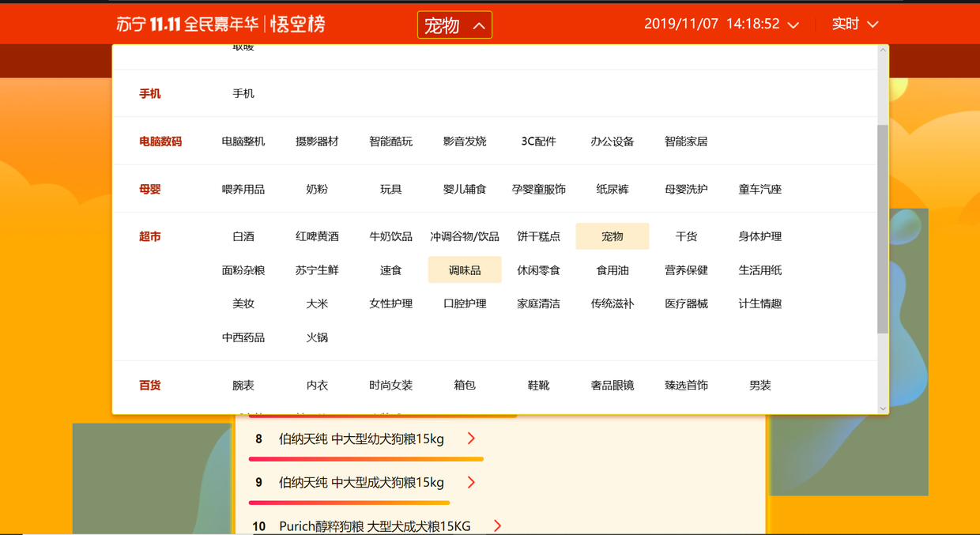Collapse the 宠物 category dropdown
Viewport: 980px width, 535px height.
coord(454,25)
